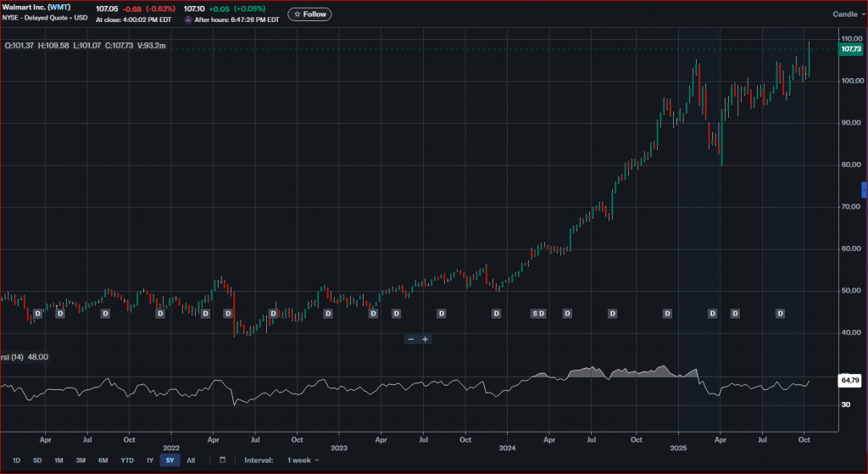
Task: Switch to the 1Y range
Action: [x=149, y=460]
